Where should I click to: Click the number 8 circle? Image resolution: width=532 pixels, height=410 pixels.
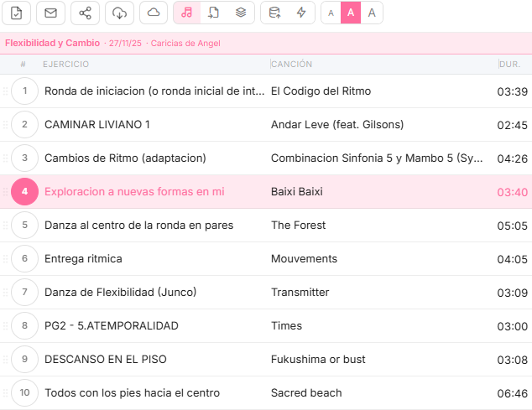(25, 326)
